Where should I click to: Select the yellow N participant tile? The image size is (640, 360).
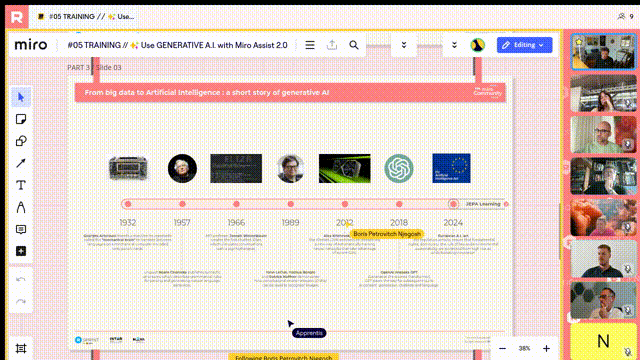tap(603, 340)
